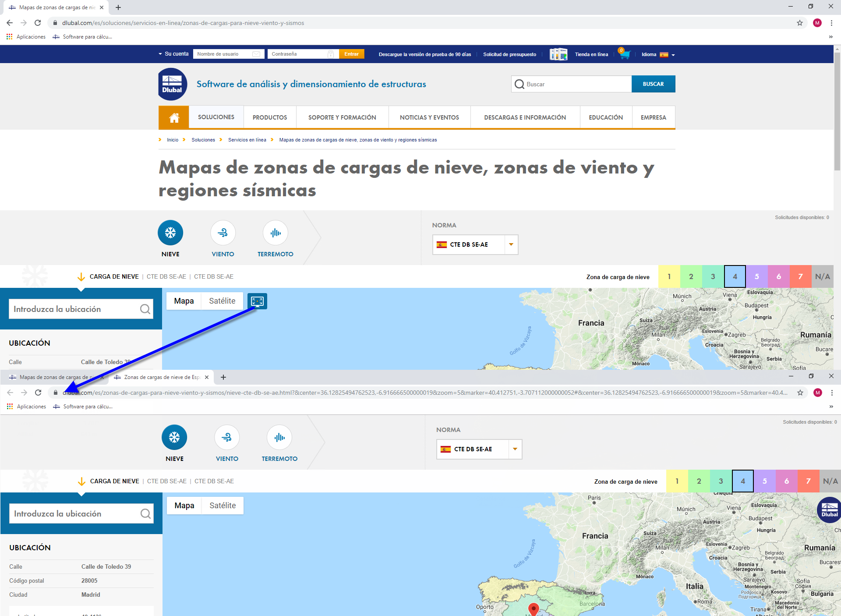Click the Introduzca la ubicación input field
The image size is (841, 616).
point(70,309)
